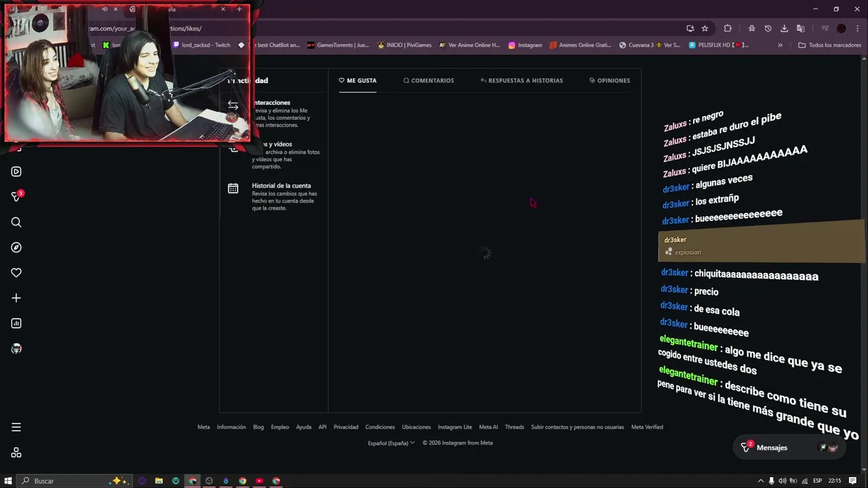
Task: Open the INICIO | PiviGames bookmark
Action: pos(404,45)
